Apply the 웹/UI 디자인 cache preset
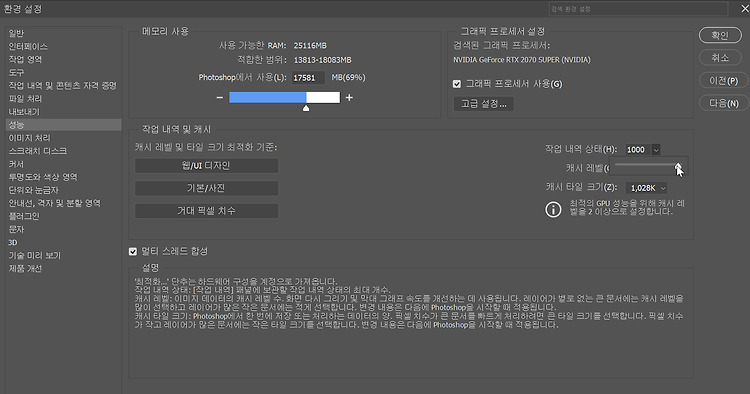This screenshot has height=394, width=750. [206, 165]
